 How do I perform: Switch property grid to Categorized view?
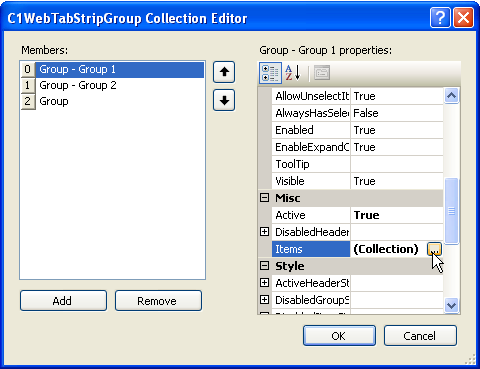click(x=270, y=73)
